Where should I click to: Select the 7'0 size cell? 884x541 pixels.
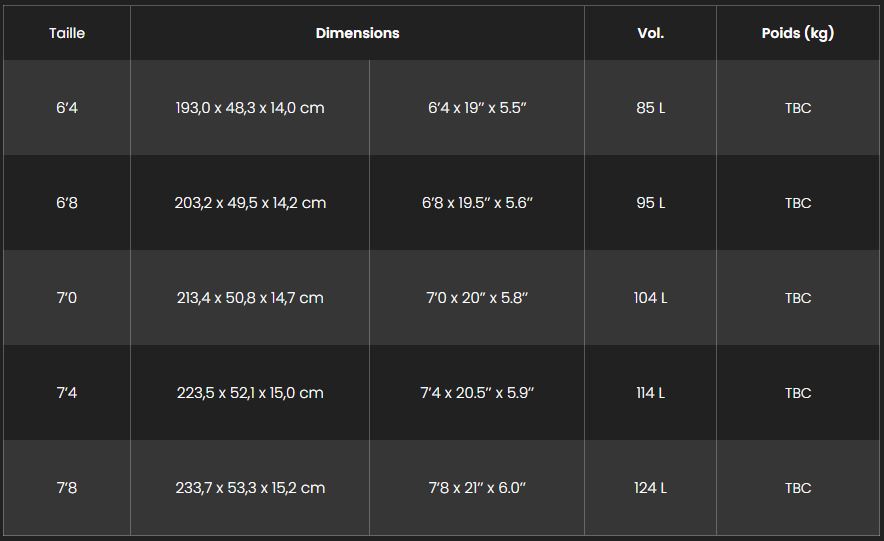click(x=67, y=298)
